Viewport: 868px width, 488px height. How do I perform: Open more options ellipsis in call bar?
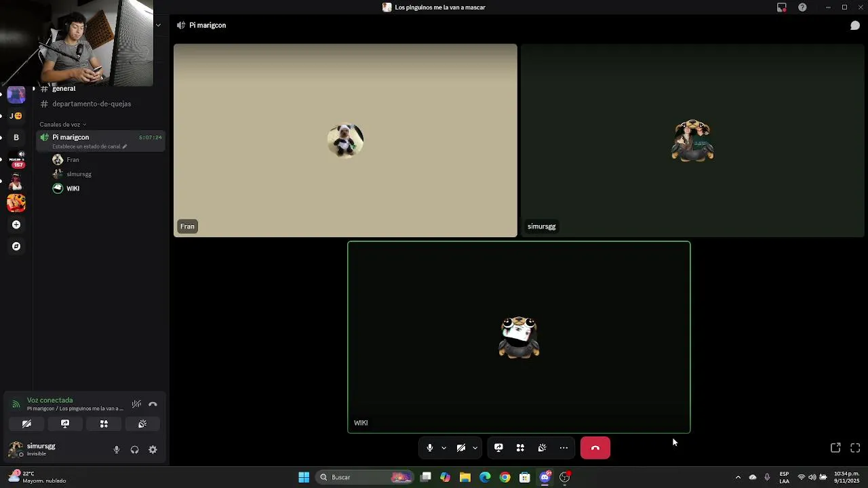tap(564, 448)
